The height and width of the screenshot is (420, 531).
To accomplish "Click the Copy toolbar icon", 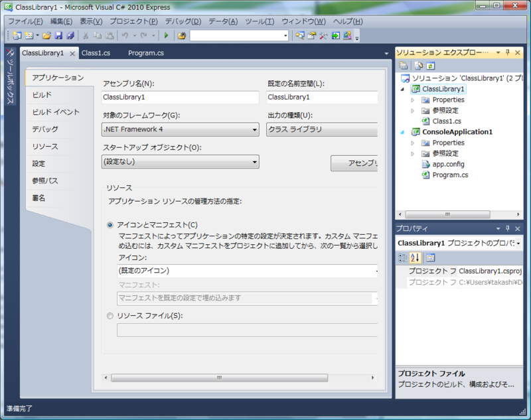I will [98, 36].
